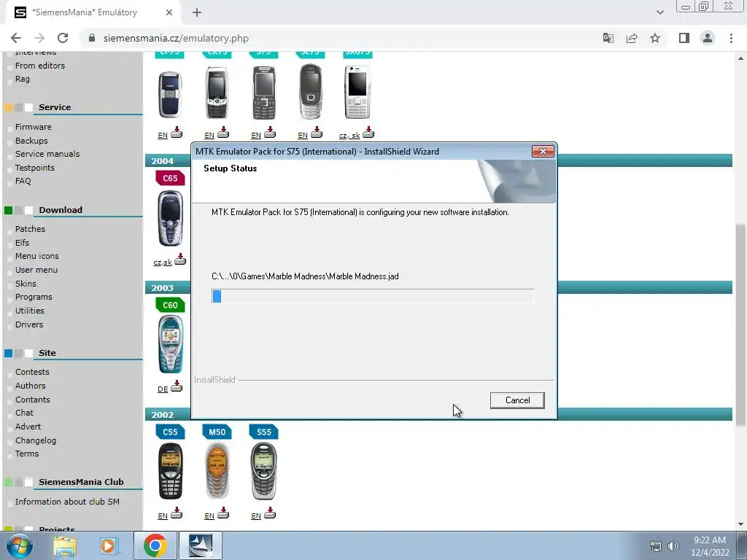This screenshot has width=747, height=560.
Task: Bookmark this page with the star
Action: click(655, 38)
